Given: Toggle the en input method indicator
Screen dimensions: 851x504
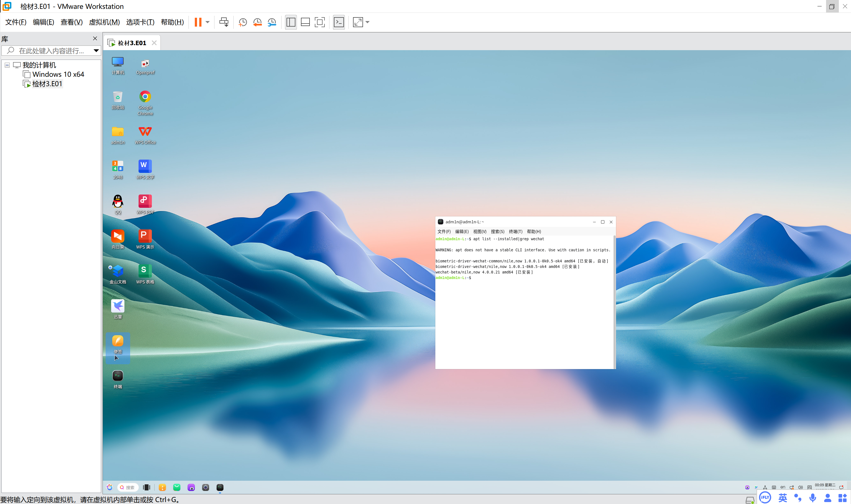Looking at the screenshot, I should (x=782, y=487).
